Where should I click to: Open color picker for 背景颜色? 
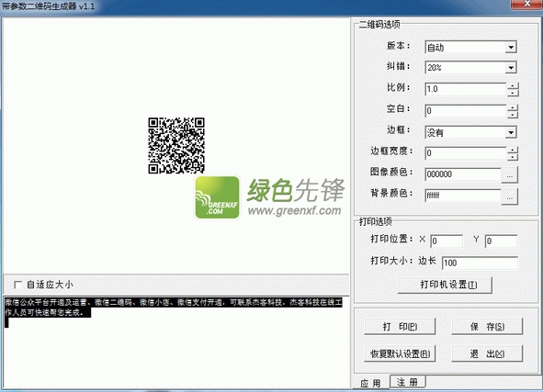pos(509,196)
